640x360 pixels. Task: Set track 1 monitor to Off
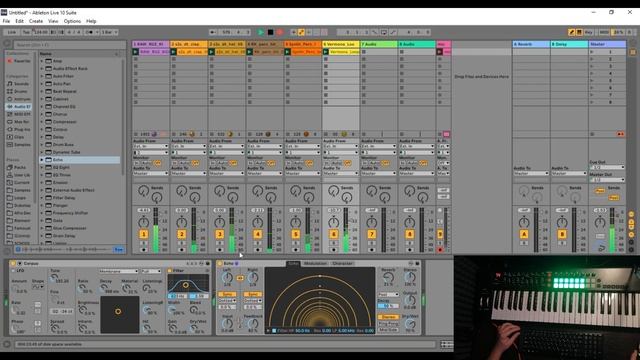pyautogui.click(x=157, y=163)
